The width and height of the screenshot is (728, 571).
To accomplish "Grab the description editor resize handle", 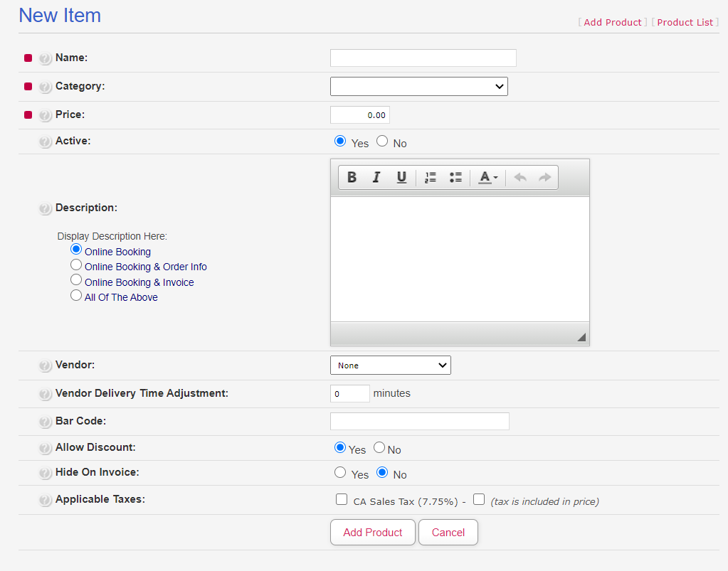I will (581, 337).
